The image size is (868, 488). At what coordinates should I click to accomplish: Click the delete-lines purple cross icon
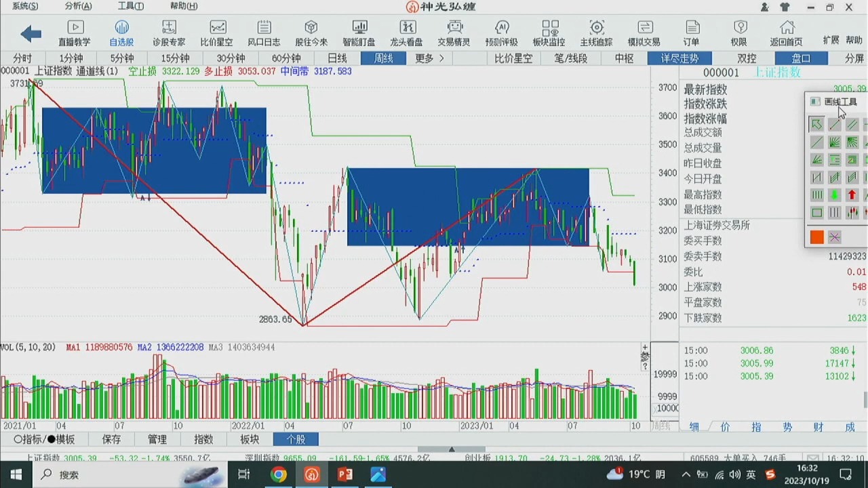point(834,237)
